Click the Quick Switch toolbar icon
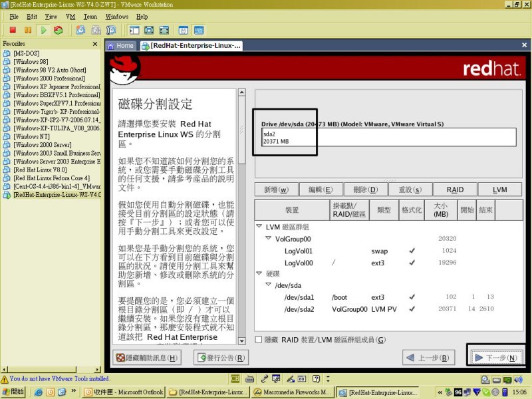This screenshot has height=399, width=532. [164, 30]
